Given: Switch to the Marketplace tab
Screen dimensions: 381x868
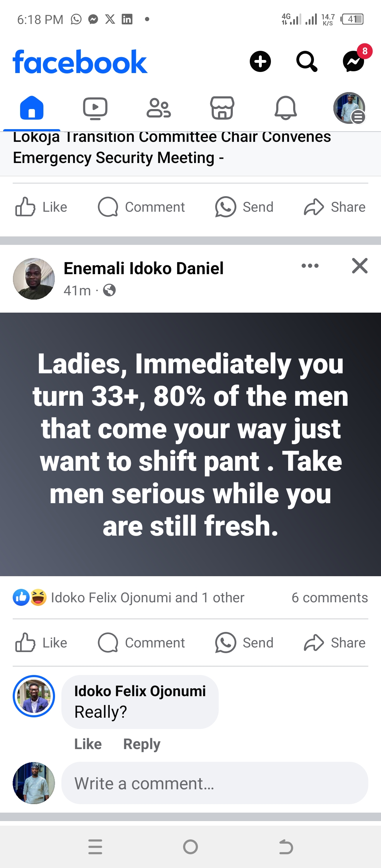Looking at the screenshot, I should point(222,108).
